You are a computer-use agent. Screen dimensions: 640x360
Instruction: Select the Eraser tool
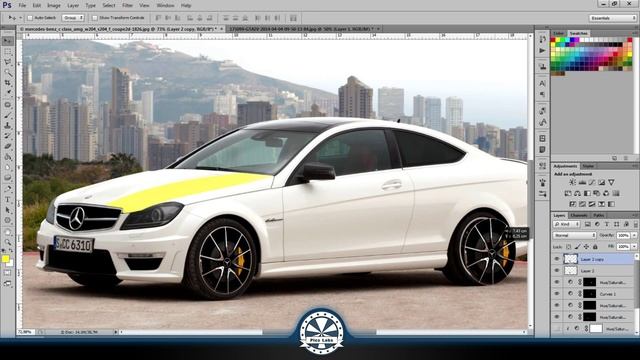click(x=8, y=147)
